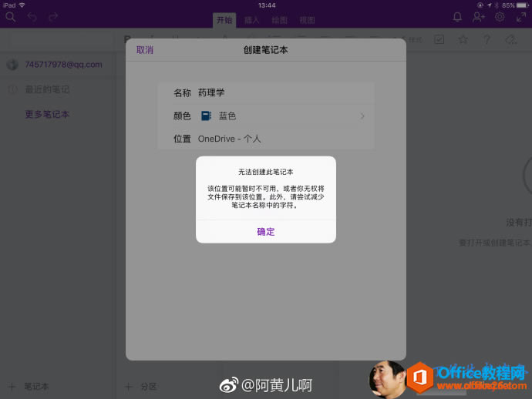Enter full screen with expand arrows icon
The height and width of the screenshot is (399, 532).
click(x=521, y=17)
